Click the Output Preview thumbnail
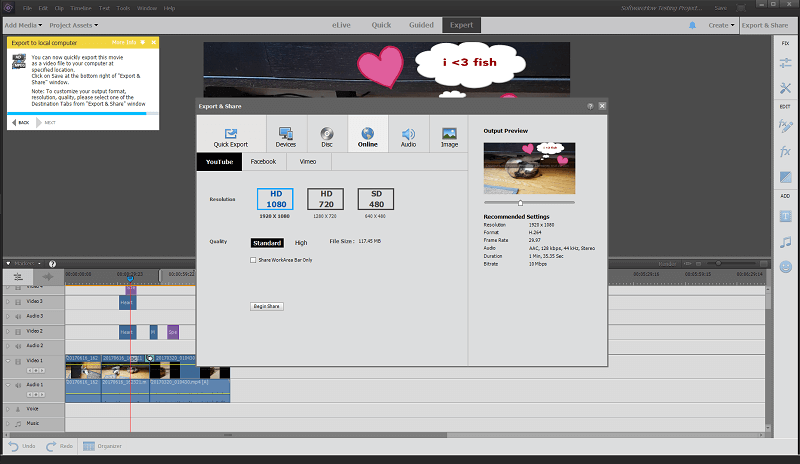The width and height of the screenshot is (800, 464). pyautogui.click(x=529, y=168)
